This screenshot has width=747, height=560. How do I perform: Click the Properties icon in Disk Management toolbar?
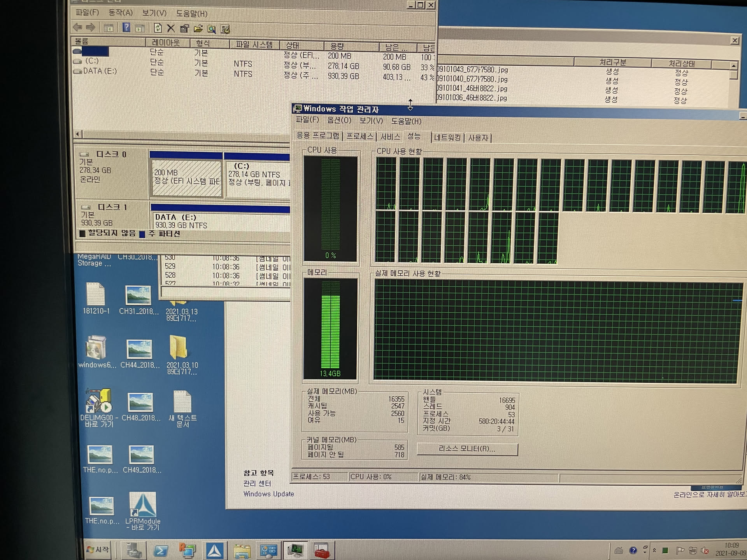click(x=184, y=28)
